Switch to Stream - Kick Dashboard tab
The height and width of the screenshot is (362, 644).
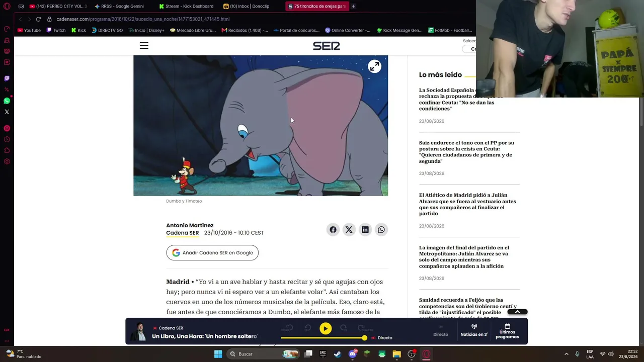click(x=189, y=7)
